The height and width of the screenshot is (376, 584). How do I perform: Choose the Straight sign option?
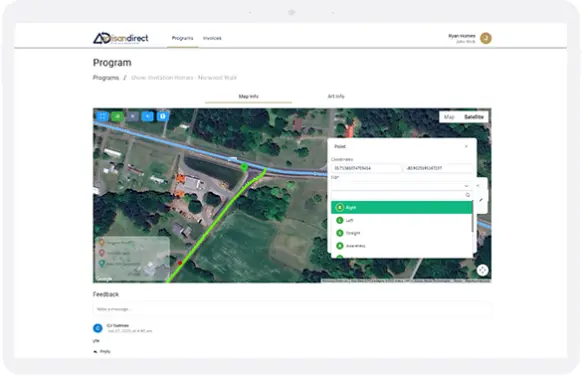(402, 233)
